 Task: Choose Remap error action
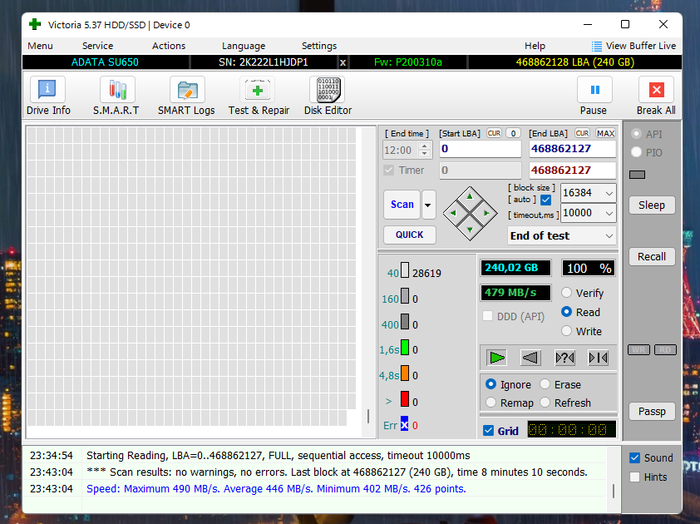tap(491, 403)
